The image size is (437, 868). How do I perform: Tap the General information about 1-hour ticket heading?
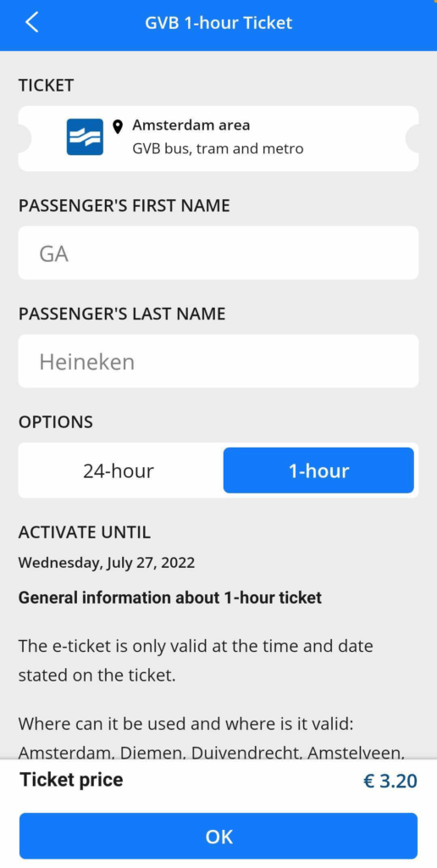click(170, 598)
